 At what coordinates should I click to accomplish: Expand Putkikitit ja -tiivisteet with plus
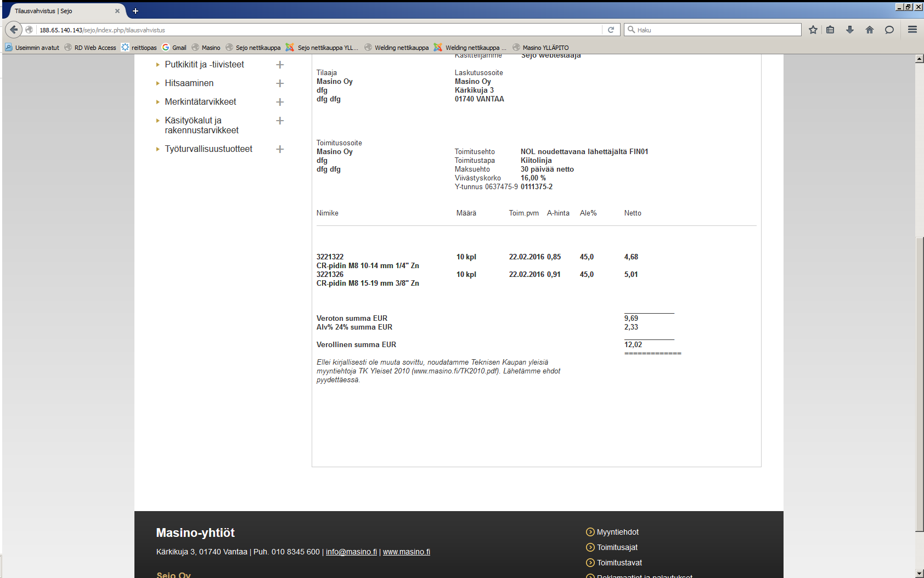click(280, 65)
